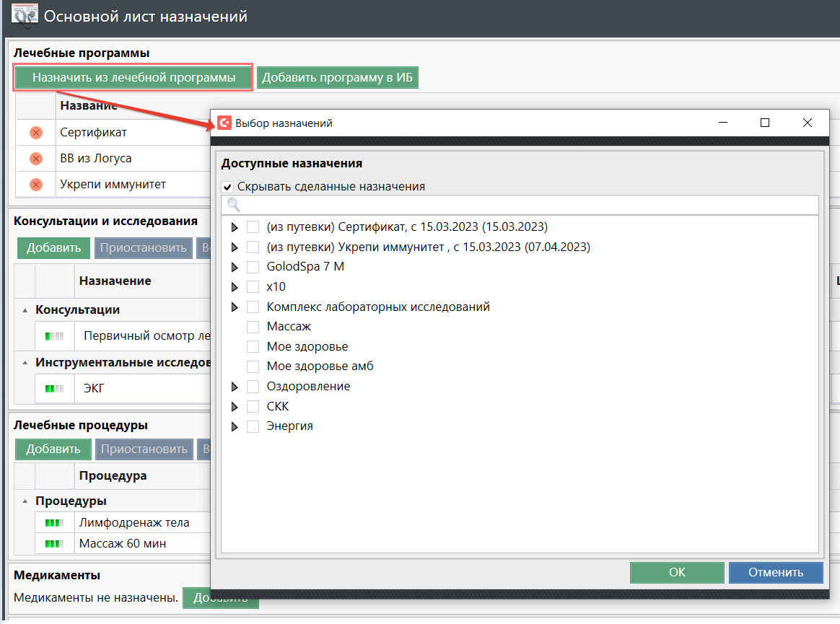Check the Массаж checkbox
840x624 pixels.
(x=253, y=327)
